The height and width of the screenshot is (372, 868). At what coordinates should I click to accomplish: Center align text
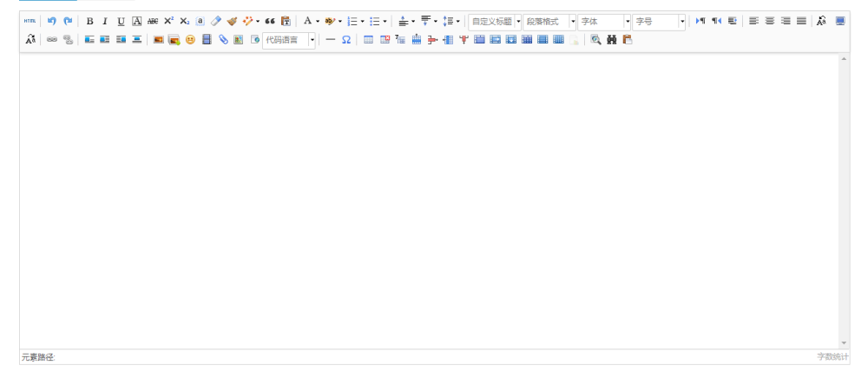[x=769, y=21]
